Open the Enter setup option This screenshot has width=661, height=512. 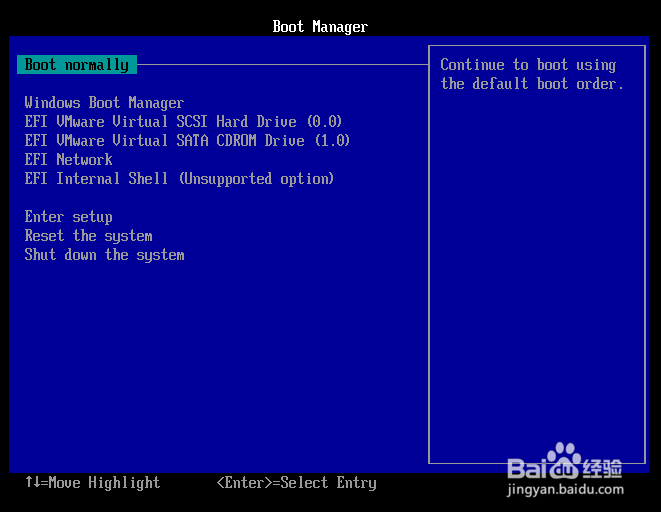coord(68,217)
